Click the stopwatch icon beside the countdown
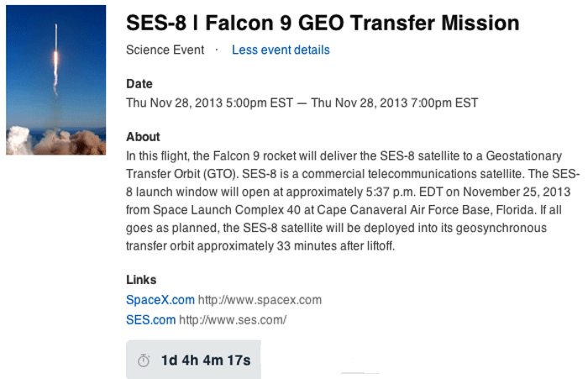 pos(144,361)
